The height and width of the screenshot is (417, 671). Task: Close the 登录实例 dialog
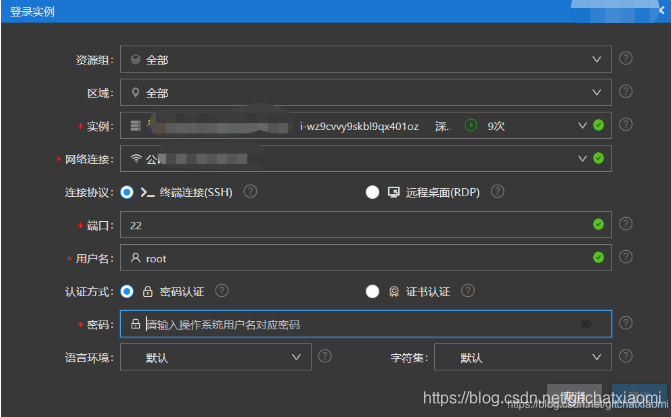[x=662, y=10]
